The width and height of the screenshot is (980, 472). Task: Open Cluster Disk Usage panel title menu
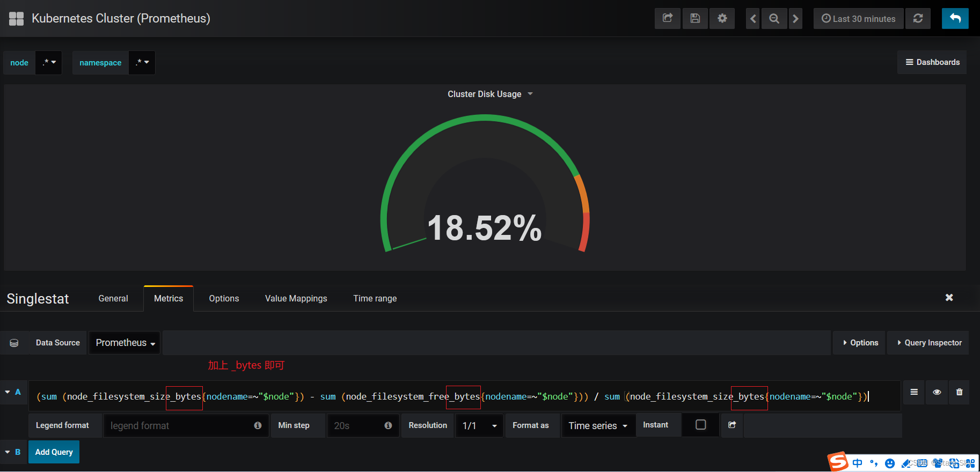coord(490,94)
